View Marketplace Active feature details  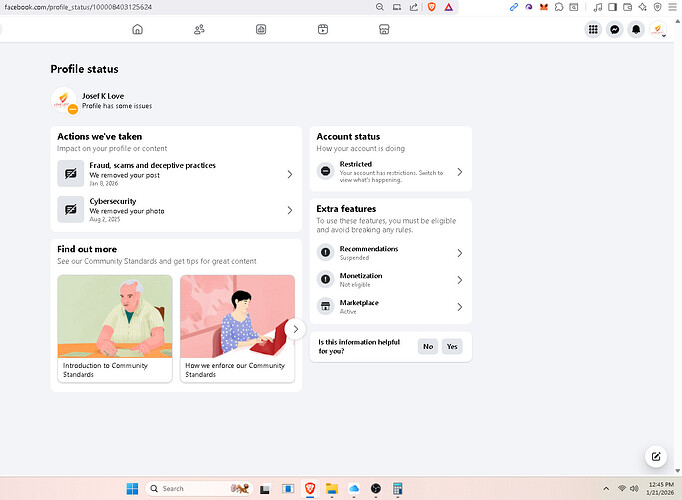click(x=390, y=307)
